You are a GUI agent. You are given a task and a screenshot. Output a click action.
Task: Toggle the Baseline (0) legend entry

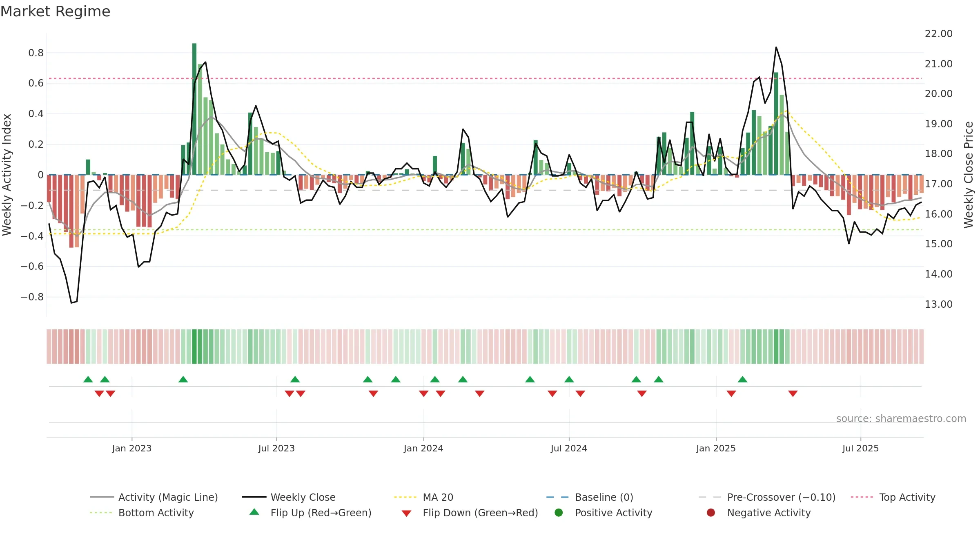(x=590, y=497)
